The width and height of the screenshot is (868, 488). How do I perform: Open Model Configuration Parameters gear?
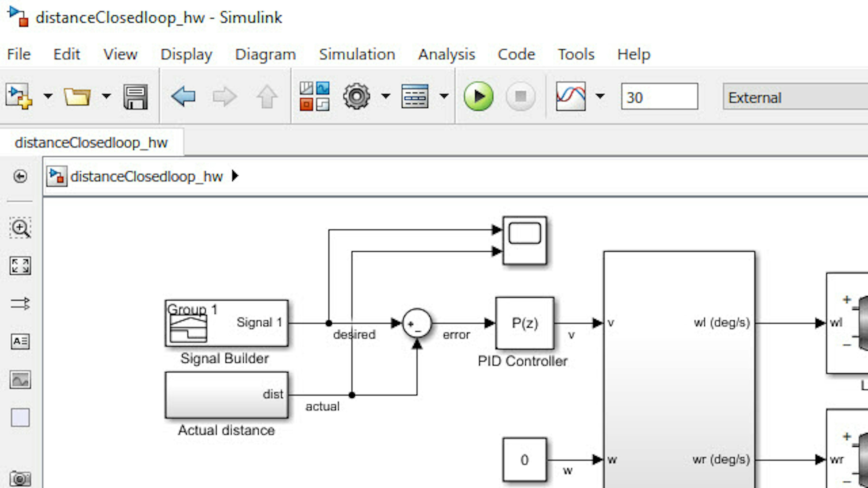point(356,96)
